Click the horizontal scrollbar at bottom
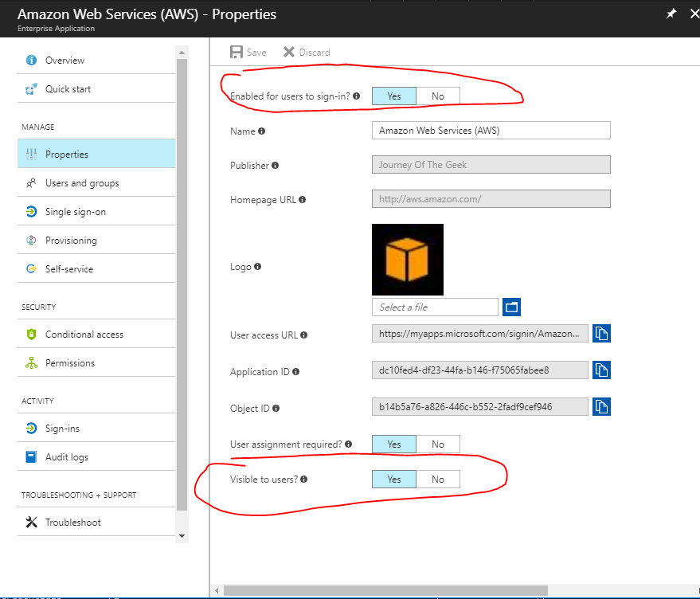The image size is (700, 599). pyautogui.click(x=385, y=590)
